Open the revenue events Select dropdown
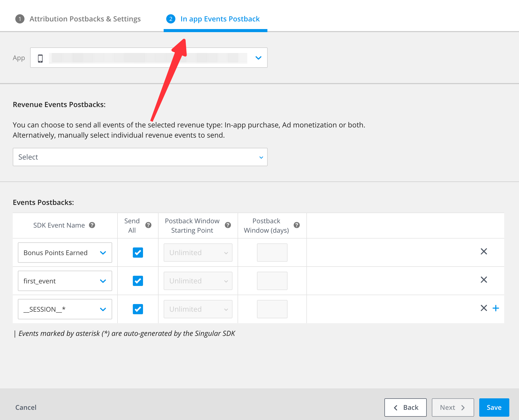This screenshot has height=420, width=519. point(140,157)
